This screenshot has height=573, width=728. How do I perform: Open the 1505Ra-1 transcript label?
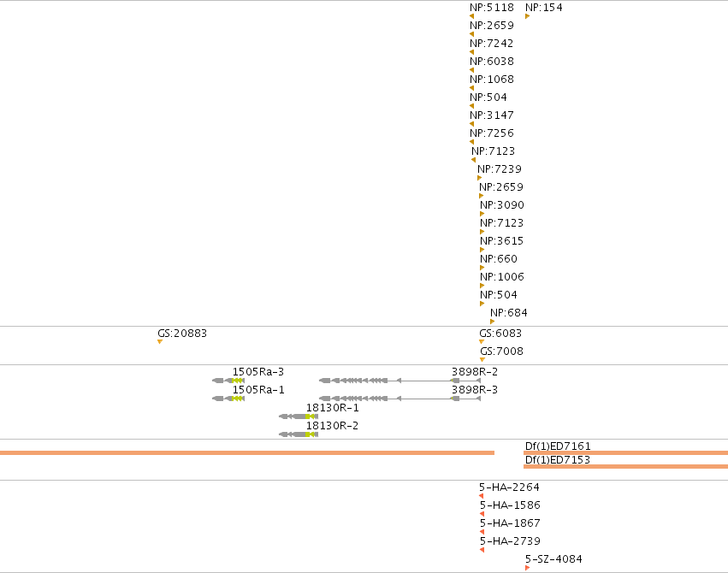258,390
